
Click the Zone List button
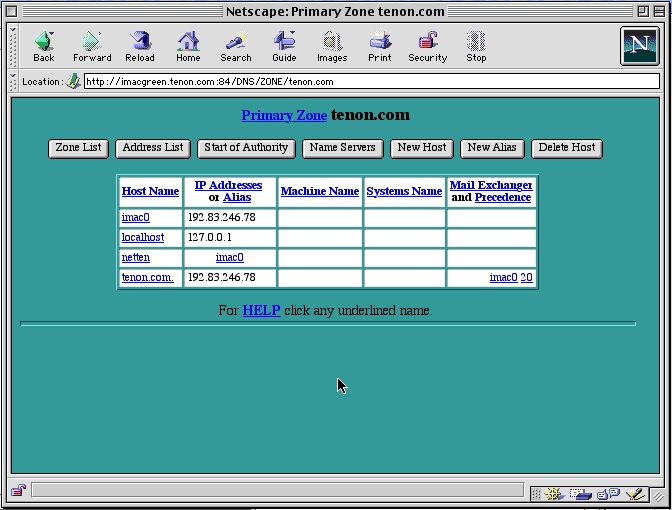pyautogui.click(x=78, y=148)
